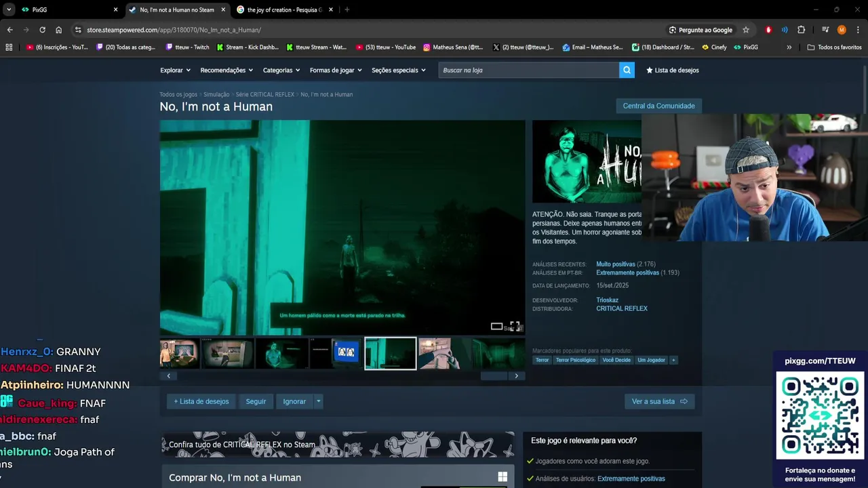868x488 pixels.
Task: Click the Terror Psicológico tag
Action: tap(575, 360)
